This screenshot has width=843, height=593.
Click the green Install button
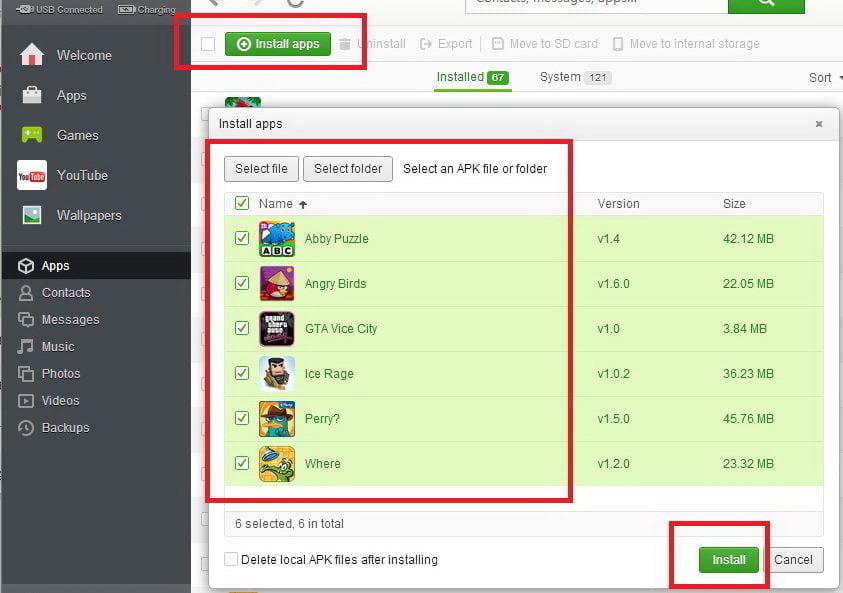point(728,560)
